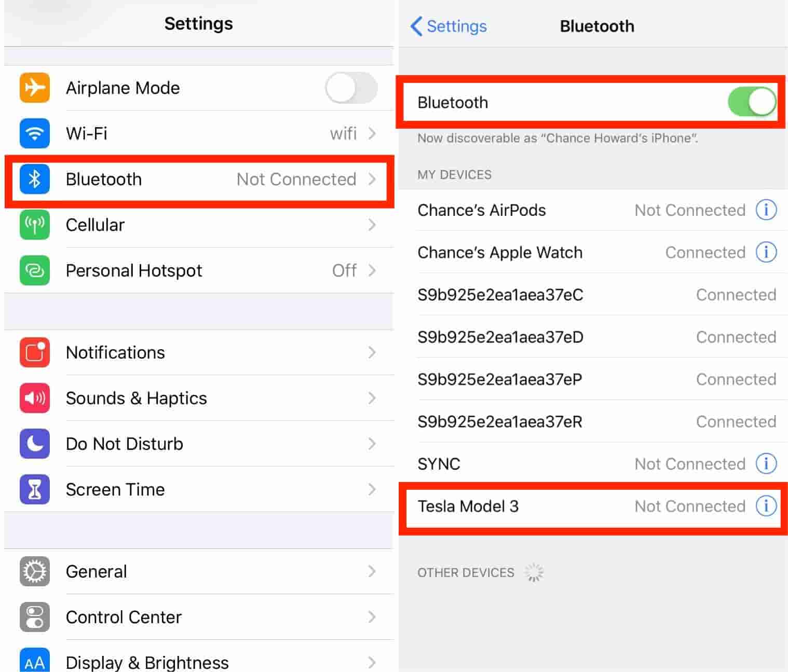Open the Bluetooth settings row
The width and height of the screenshot is (788, 672).
point(199,179)
